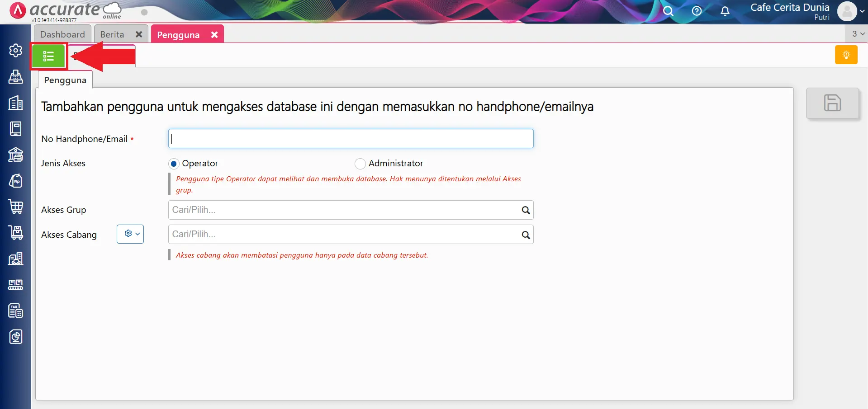Open the settings gear in the sidebar
868x409 pixels.
click(16, 51)
